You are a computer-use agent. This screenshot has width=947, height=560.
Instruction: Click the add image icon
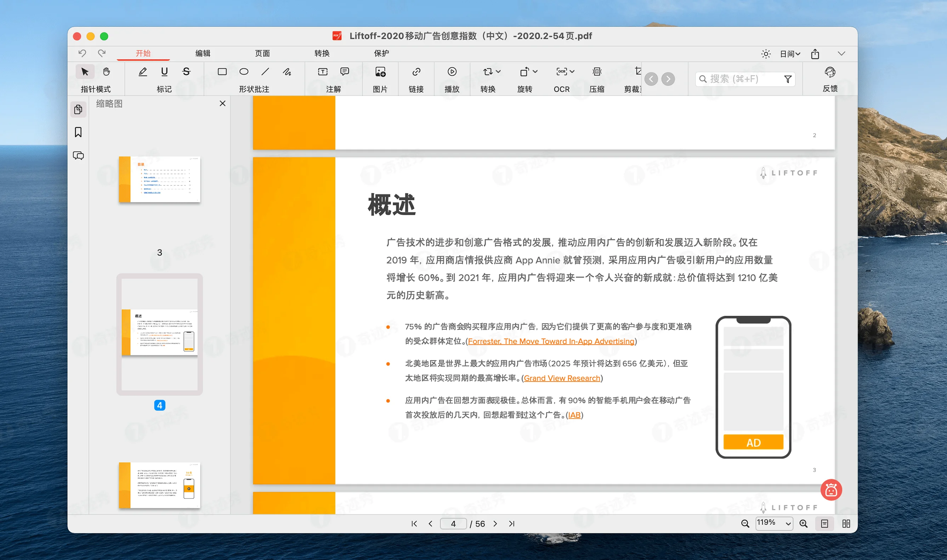(x=380, y=72)
